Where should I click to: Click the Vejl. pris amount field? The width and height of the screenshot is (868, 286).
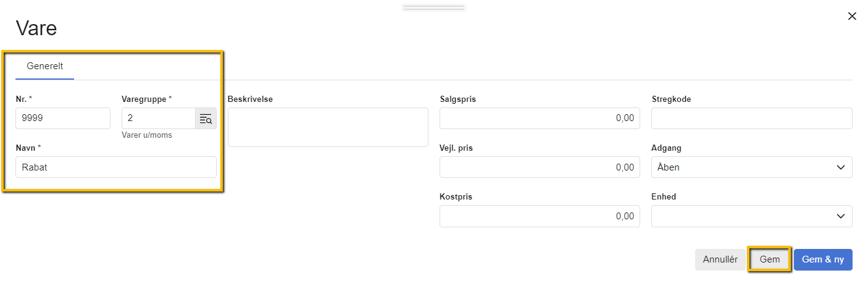(x=540, y=167)
